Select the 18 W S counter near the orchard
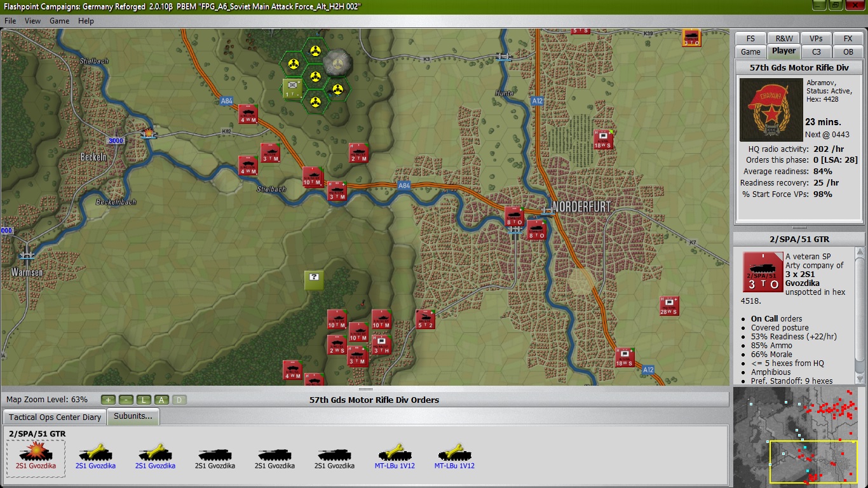 coord(603,139)
